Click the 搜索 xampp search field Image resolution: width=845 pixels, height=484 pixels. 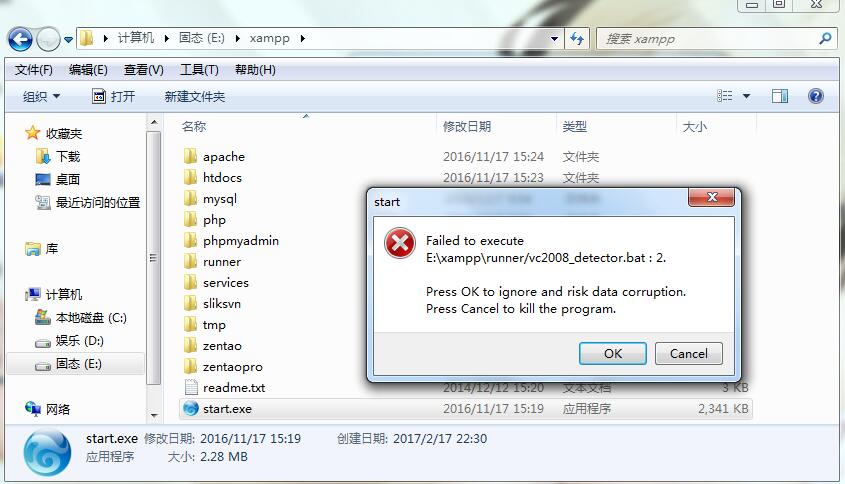[x=709, y=39]
